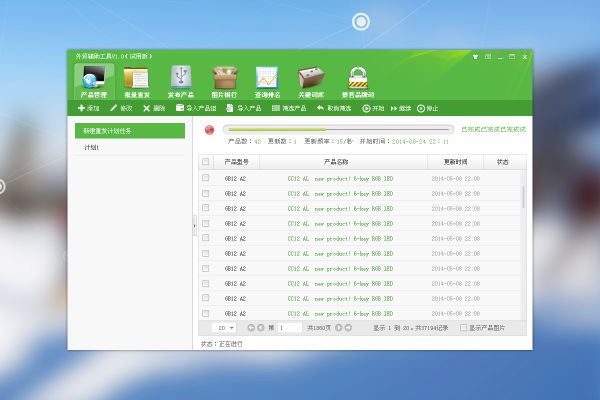Click 添加 (add) in the toolbar
Viewport: 600px width, 400px height.
point(89,107)
